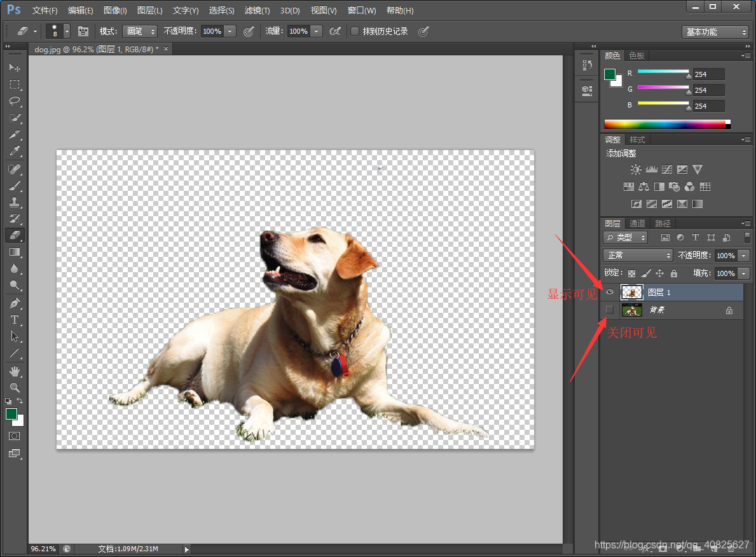Open the eraser opacity dropdown arrow
This screenshot has height=557, width=756.
pos(230,31)
